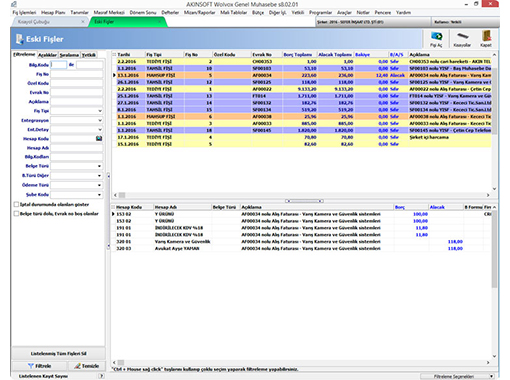Open the Yardım menu
The width and height of the screenshot is (510, 380).
click(403, 12)
